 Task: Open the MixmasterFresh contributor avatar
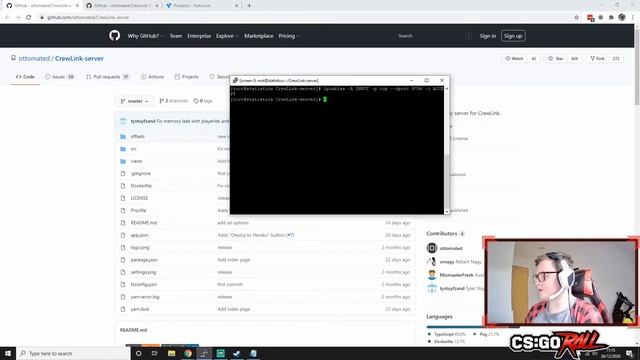432,275
